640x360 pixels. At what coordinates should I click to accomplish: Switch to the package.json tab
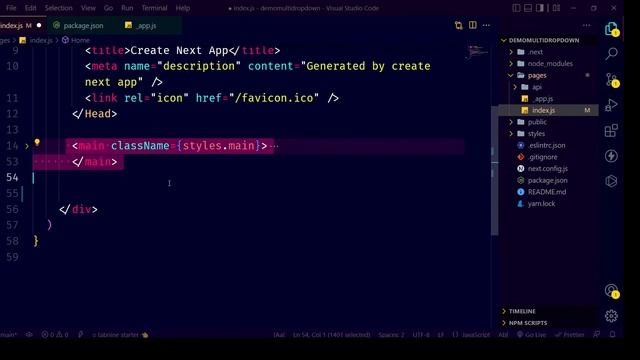(x=83, y=25)
